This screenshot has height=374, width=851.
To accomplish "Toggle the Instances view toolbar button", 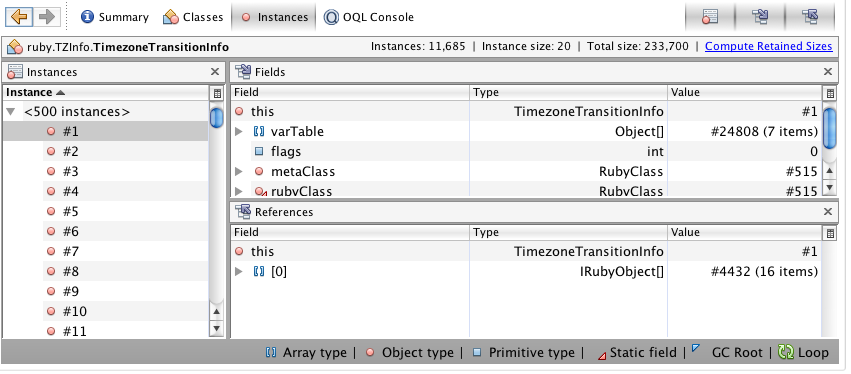I will coord(709,17).
